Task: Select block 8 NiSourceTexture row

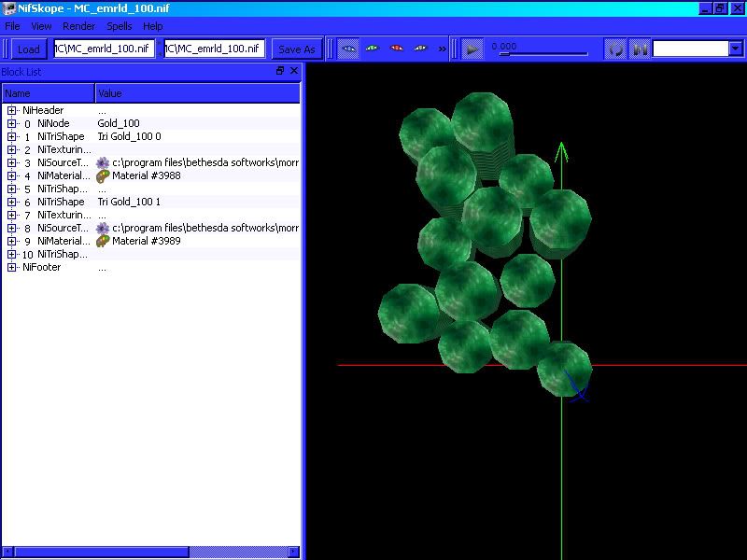Action: click(x=151, y=228)
